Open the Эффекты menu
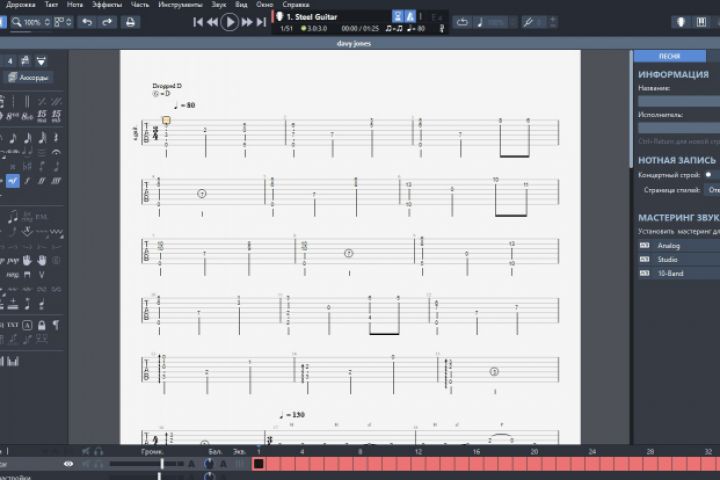The height and width of the screenshot is (480, 720). point(107,5)
